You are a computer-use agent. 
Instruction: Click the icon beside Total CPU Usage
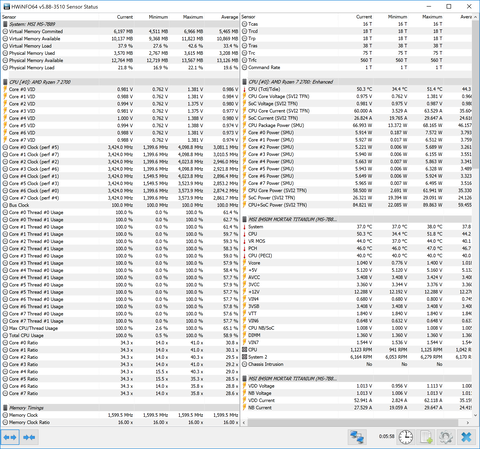pyautogui.click(x=5, y=335)
